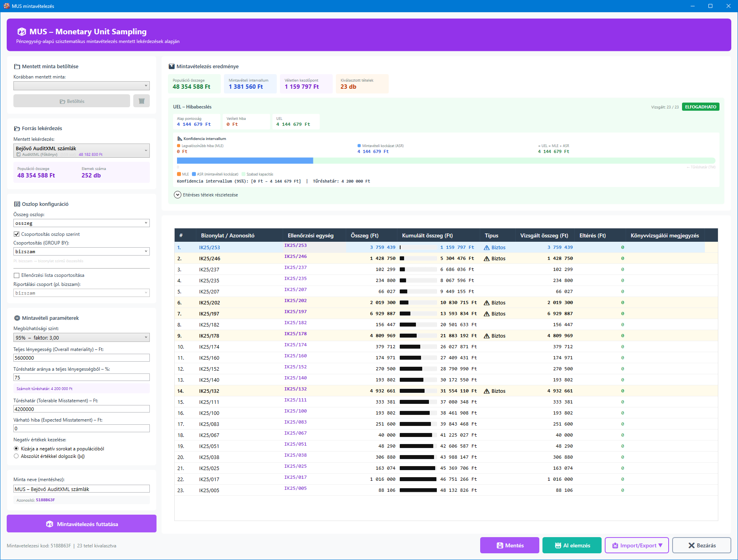Click the trash icon next to Betöltés
The width and height of the screenshot is (738, 560).
142,101
